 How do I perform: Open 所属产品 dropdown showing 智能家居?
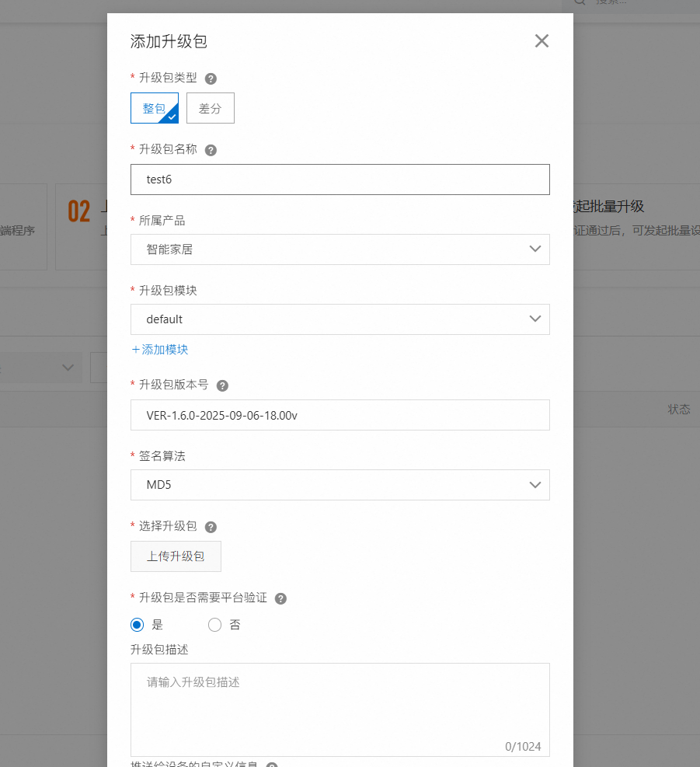[340, 249]
